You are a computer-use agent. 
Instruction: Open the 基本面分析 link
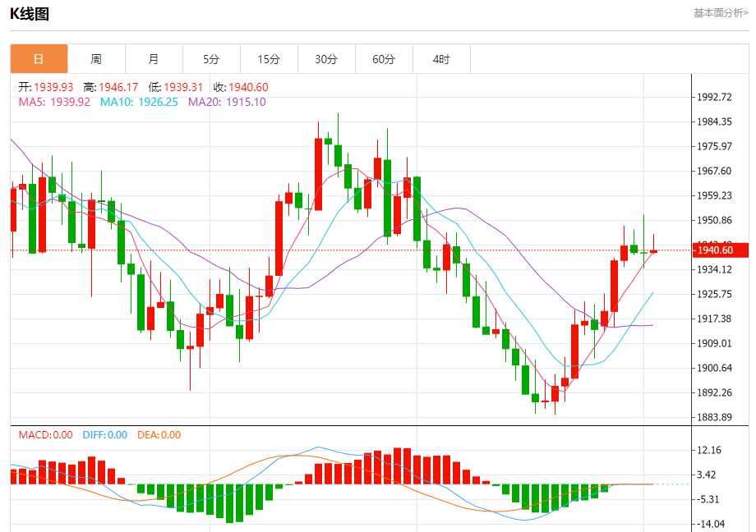point(721,13)
